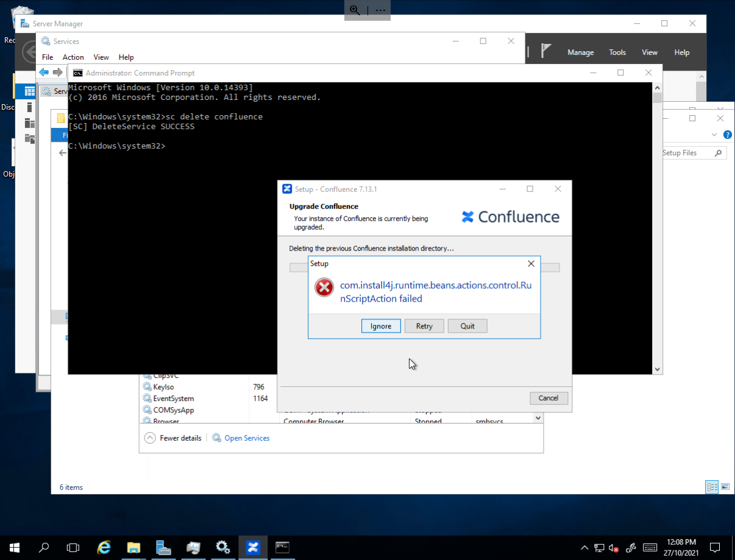Click Forward arrow in Services toolbar

58,73
